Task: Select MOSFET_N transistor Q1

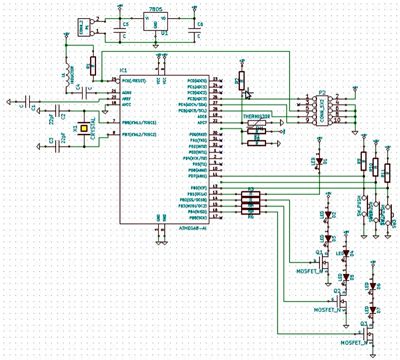Action: click(x=324, y=263)
